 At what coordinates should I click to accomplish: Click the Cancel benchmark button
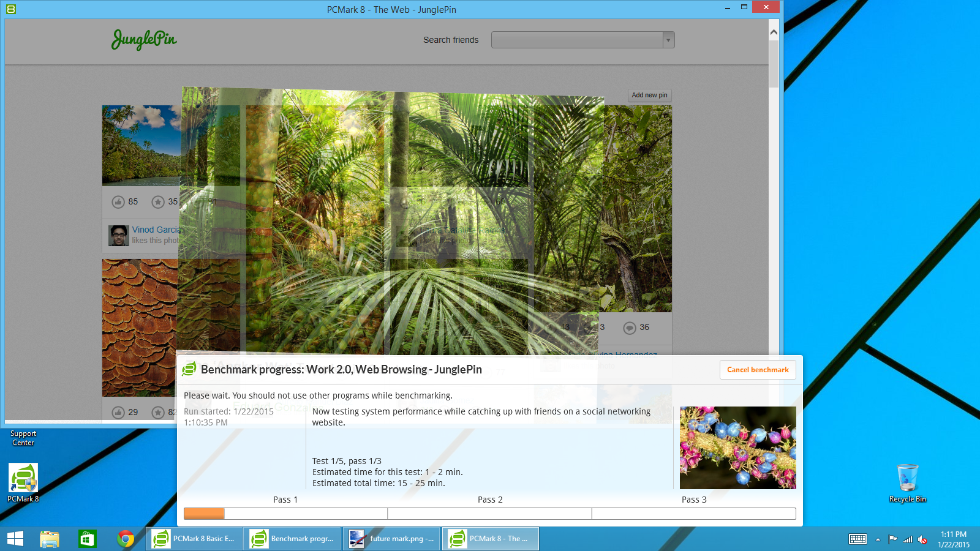coord(758,370)
